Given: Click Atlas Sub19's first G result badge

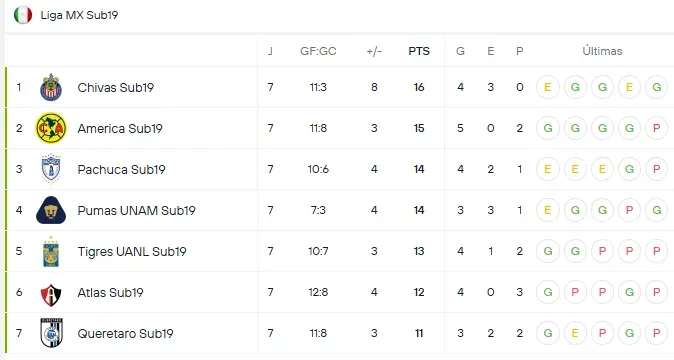Looking at the screenshot, I should [548, 292].
